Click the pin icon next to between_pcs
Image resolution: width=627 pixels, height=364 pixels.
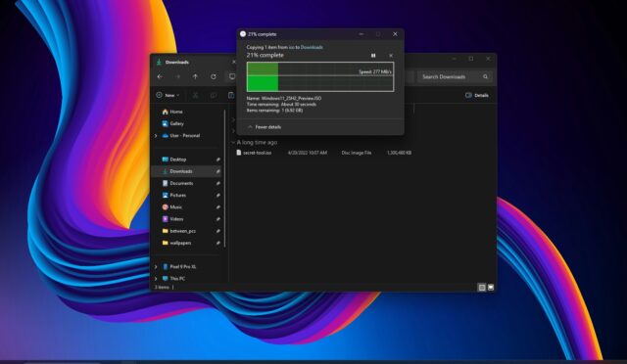(x=217, y=231)
